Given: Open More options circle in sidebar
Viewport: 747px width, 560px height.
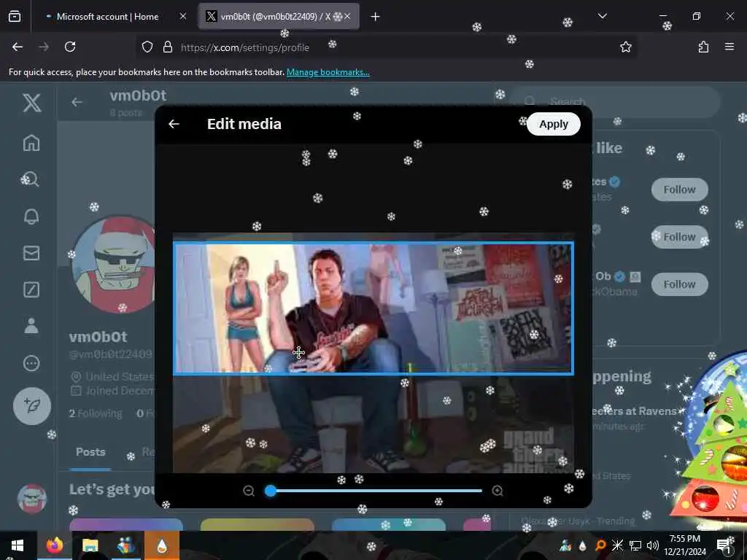Looking at the screenshot, I should (31, 363).
